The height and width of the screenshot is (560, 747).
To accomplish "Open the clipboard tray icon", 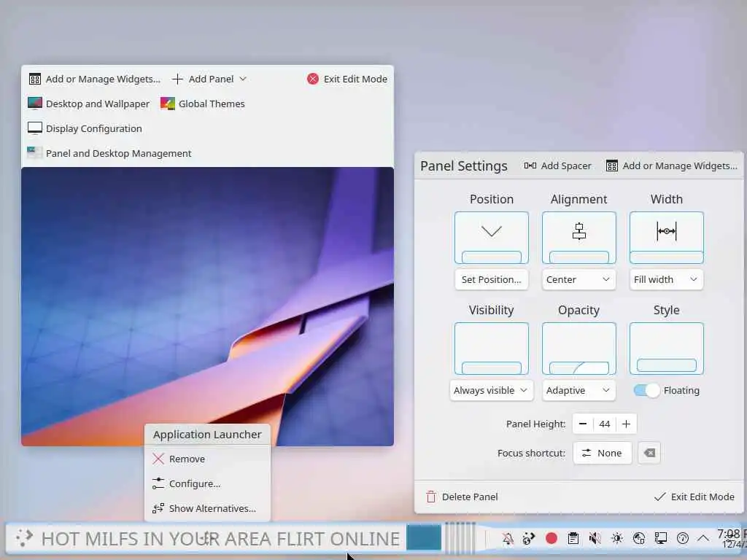I will click(573, 539).
